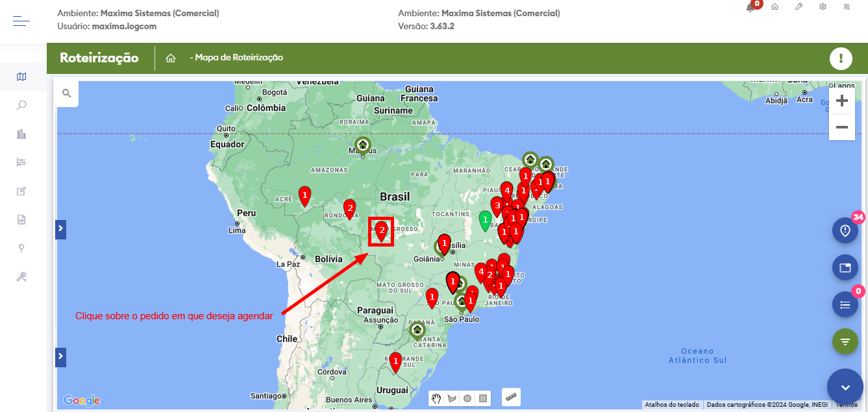The image size is (868, 412).
Task: Click the exclamation alert button in green bar
Action: pos(841,58)
